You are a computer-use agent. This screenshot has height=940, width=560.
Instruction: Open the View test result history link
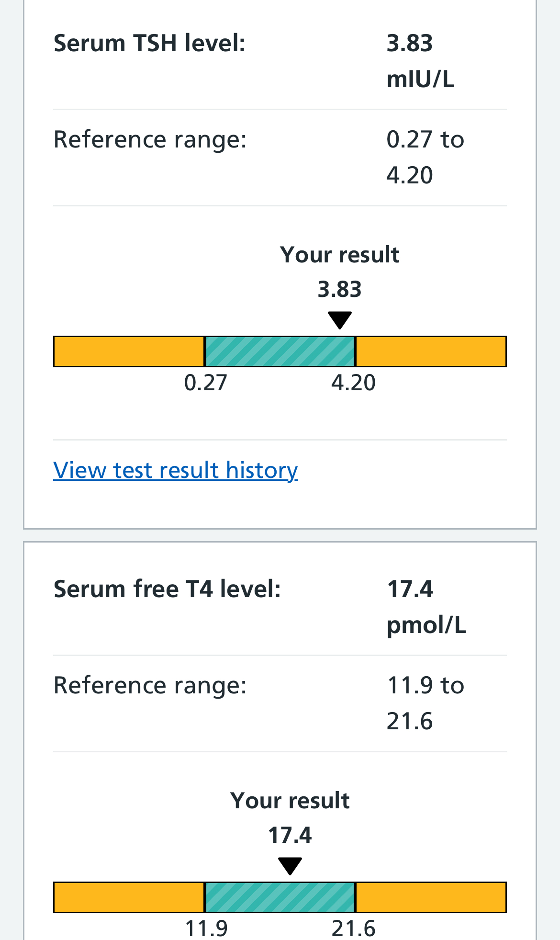click(176, 470)
